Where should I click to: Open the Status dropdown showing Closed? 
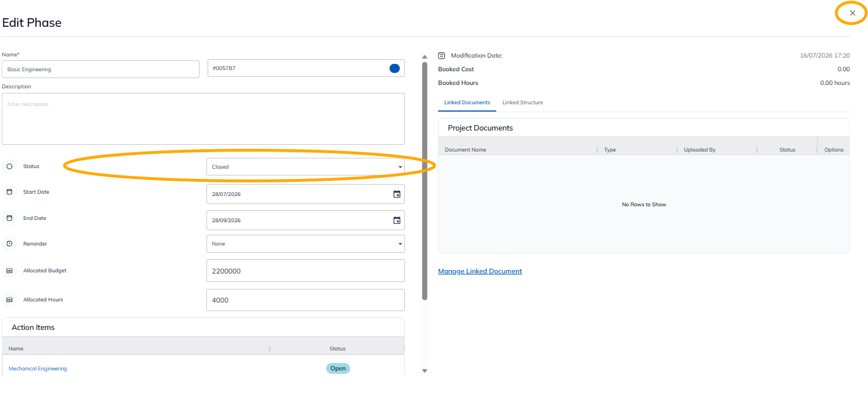[x=306, y=167]
